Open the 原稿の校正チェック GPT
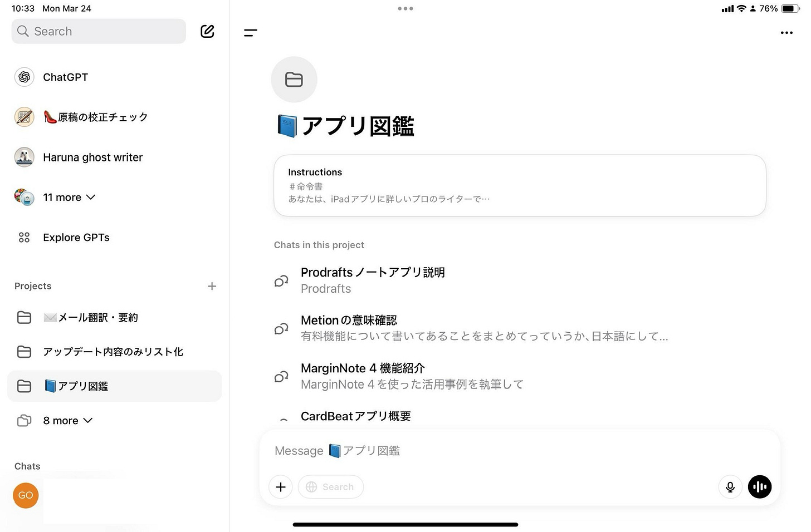811x532 pixels. (x=114, y=117)
